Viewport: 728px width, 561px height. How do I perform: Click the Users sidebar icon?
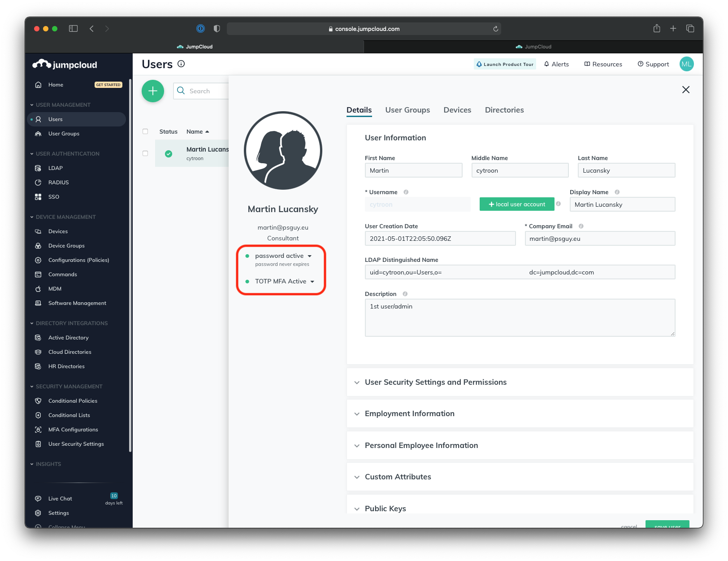click(39, 119)
